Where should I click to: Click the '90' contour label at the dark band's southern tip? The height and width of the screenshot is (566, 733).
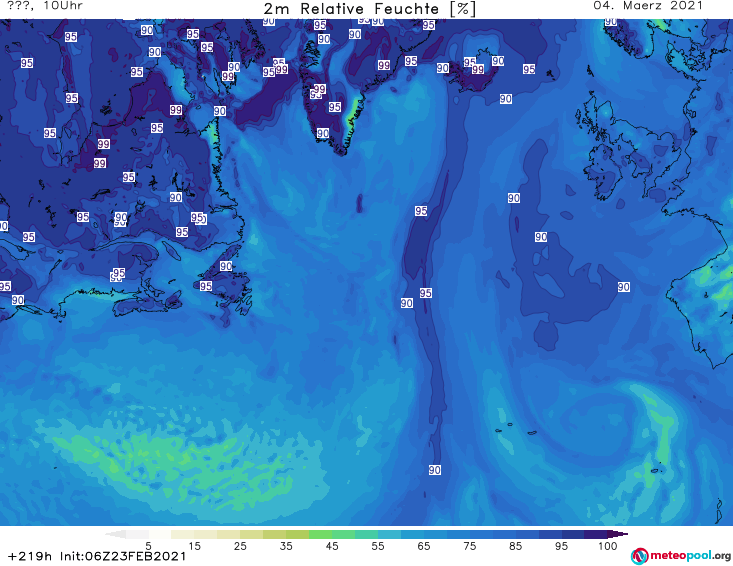click(x=435, y=470)
